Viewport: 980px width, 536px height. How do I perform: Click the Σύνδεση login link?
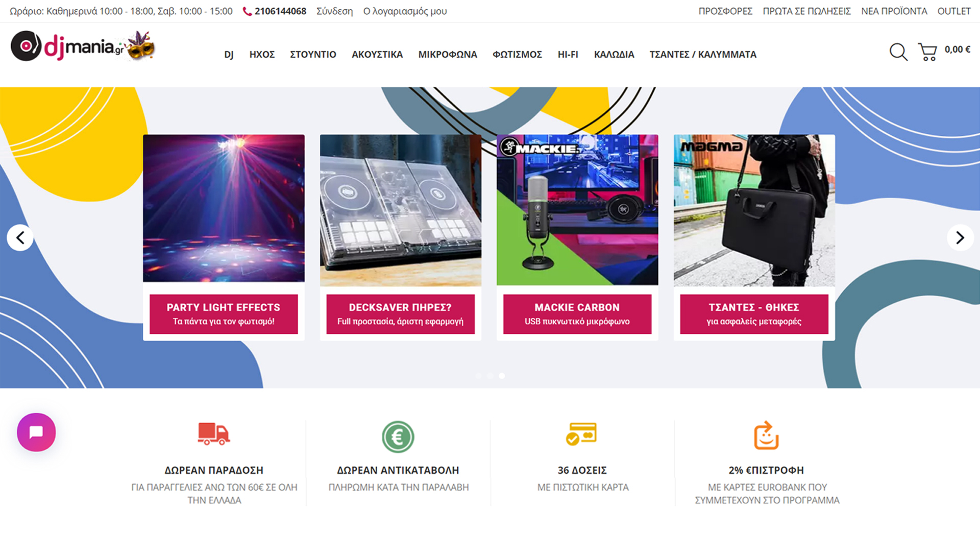coord(335,11)
